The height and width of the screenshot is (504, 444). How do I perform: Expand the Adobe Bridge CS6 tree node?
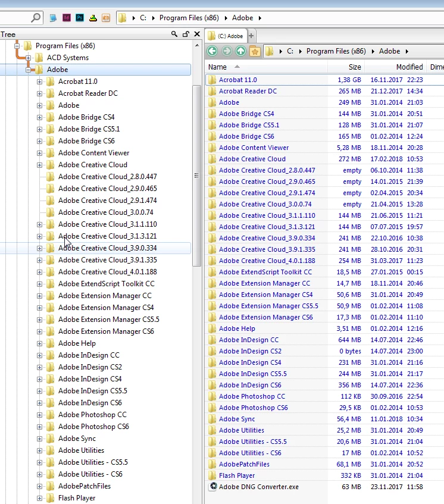click(39, 141)
